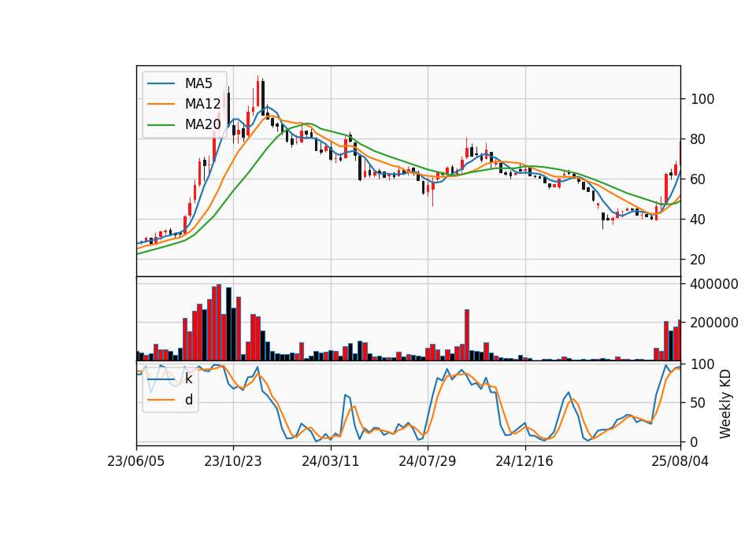Screen dimensions: 756x543
Task: Click the Weekly KD axis title
Action: (725, 404)
